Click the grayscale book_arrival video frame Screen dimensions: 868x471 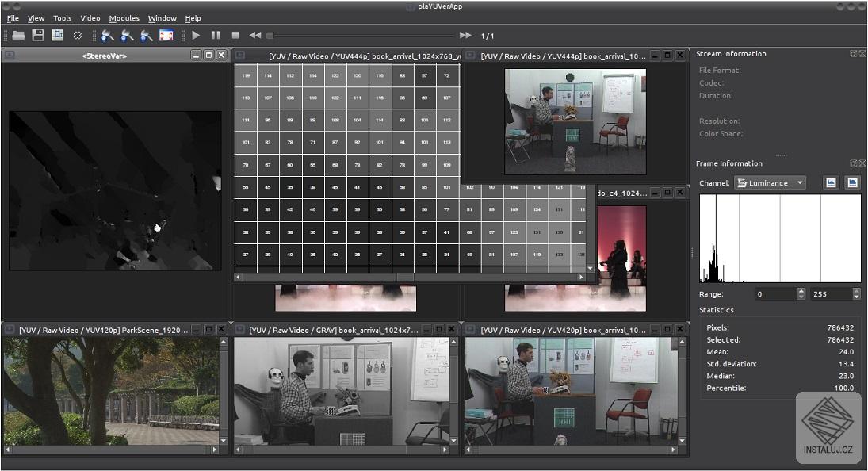click(342, 391)
